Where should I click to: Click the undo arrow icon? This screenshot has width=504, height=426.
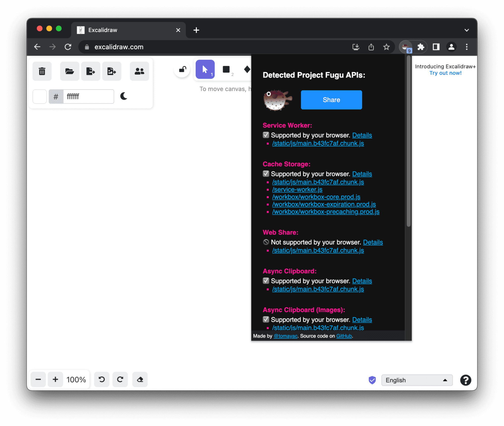pyautogui.click(x=101, y=380)
